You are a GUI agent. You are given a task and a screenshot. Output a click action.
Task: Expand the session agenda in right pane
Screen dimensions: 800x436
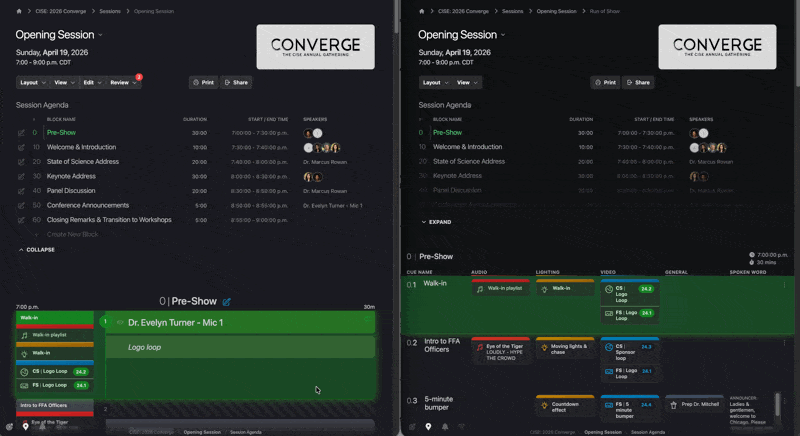pyautogui.click(x=436, y=222)
